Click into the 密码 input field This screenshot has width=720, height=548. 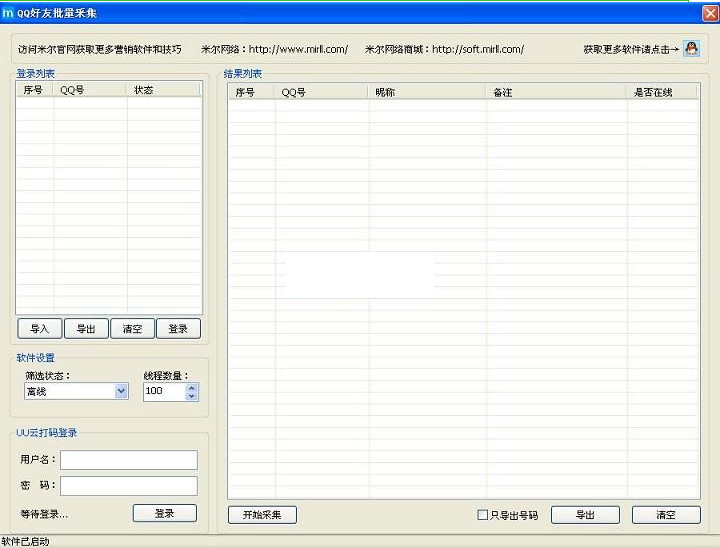tap(129, 486)
